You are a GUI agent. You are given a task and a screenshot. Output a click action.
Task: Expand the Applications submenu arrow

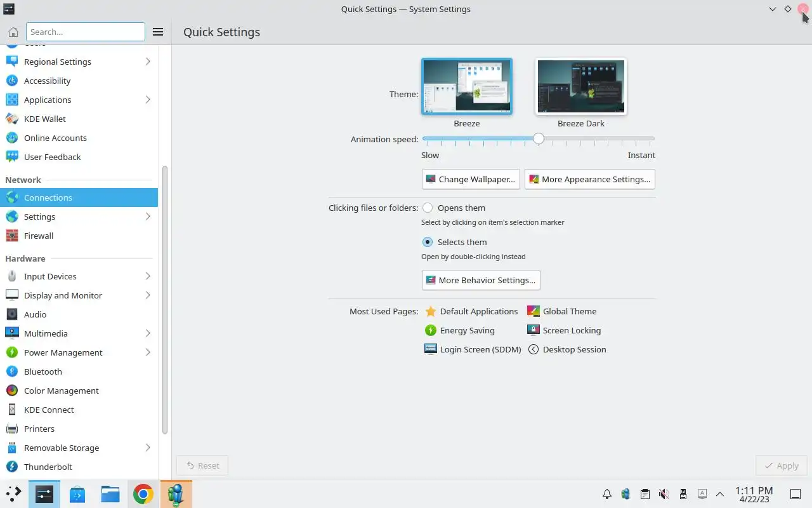tap(148, 100)
